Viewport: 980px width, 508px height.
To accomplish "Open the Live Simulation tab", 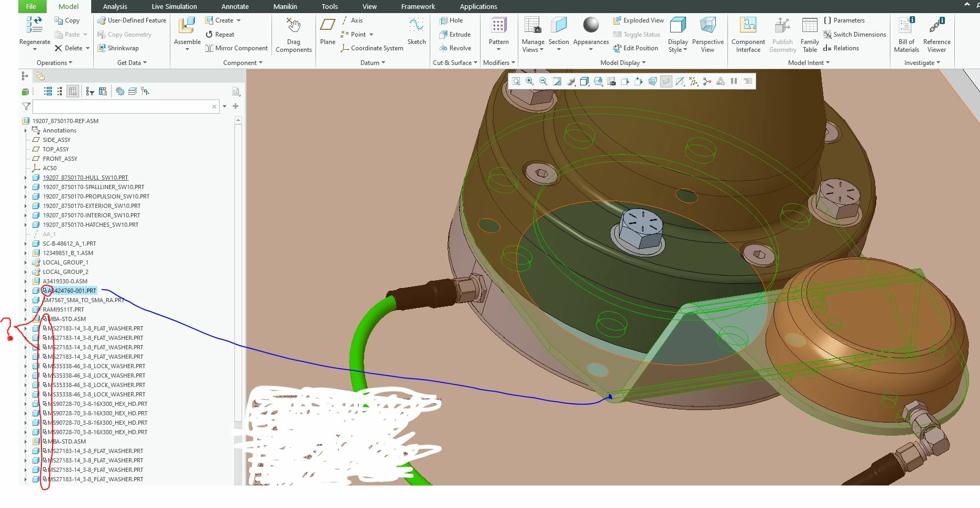I will (x=174, y=7).
